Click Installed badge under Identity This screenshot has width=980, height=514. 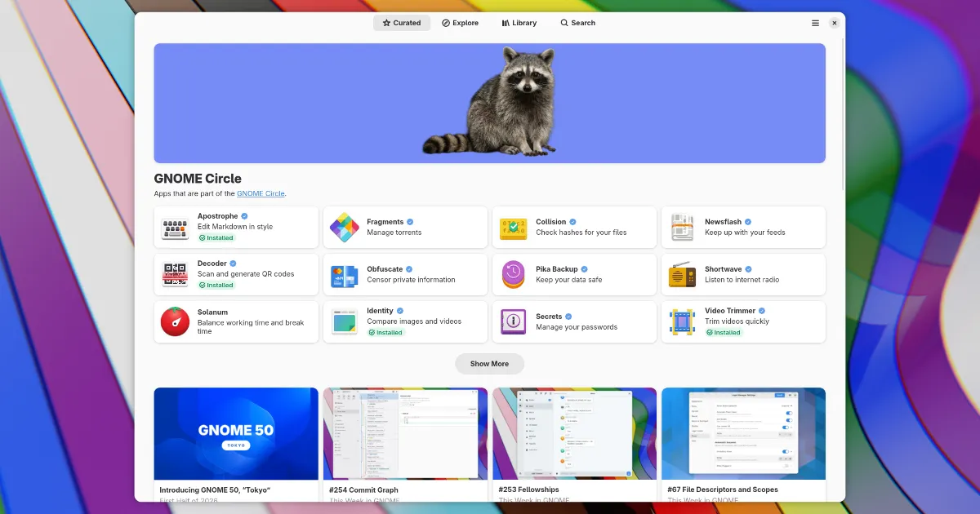tap(385, 333)
